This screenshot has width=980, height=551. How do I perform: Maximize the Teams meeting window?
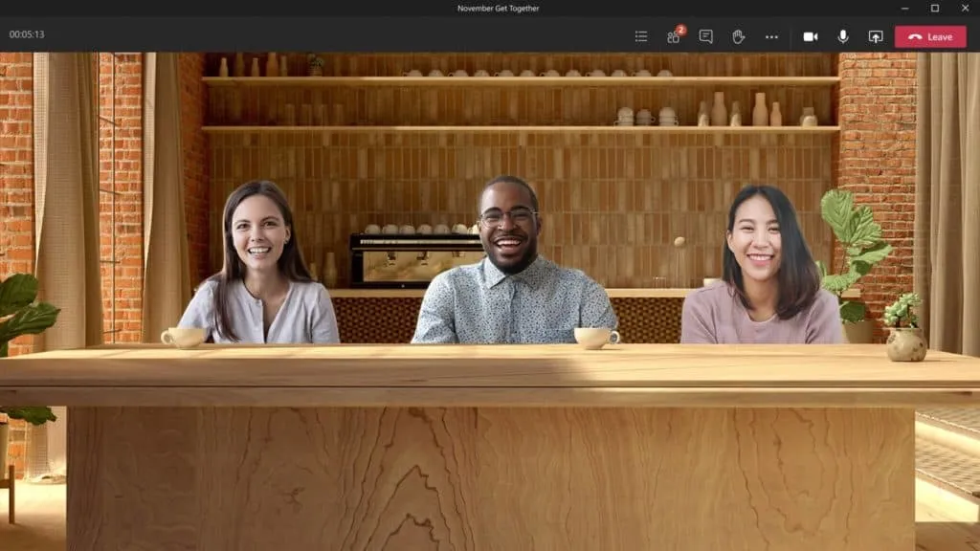click(936, 8)
